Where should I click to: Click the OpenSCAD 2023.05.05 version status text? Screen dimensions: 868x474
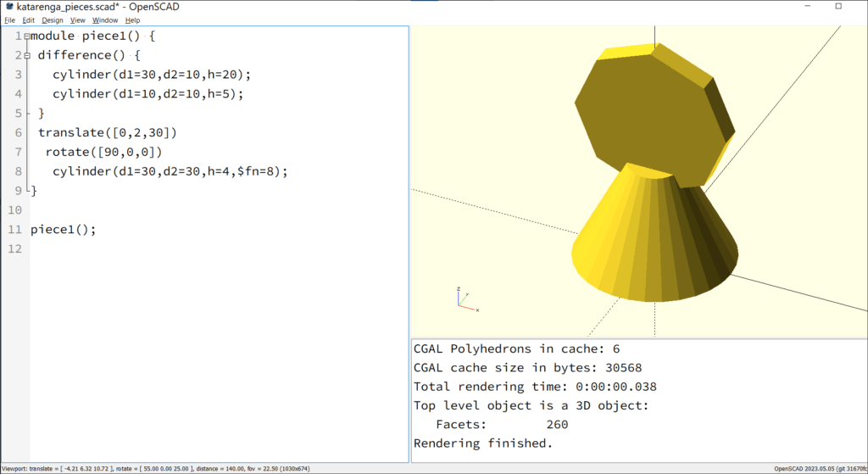(x=821, y=469)
